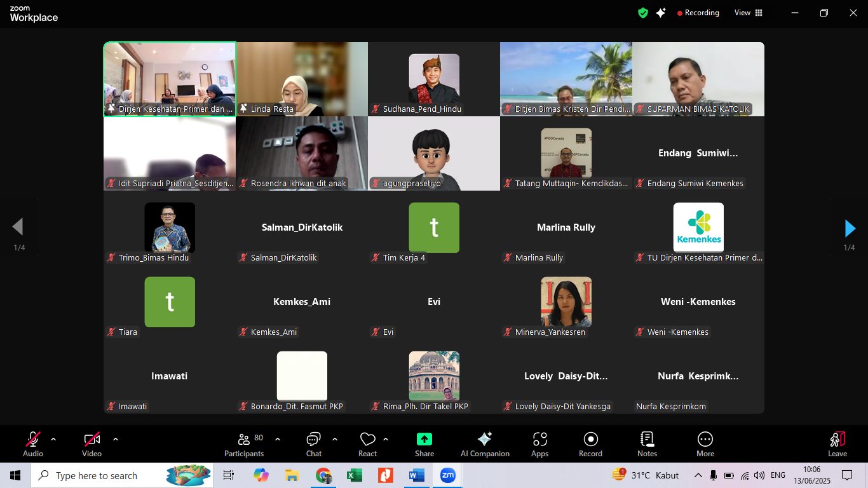The width and height of the screenshot is (868, 488).
Task: Open the React emoji button
Action: pos(367,444)
